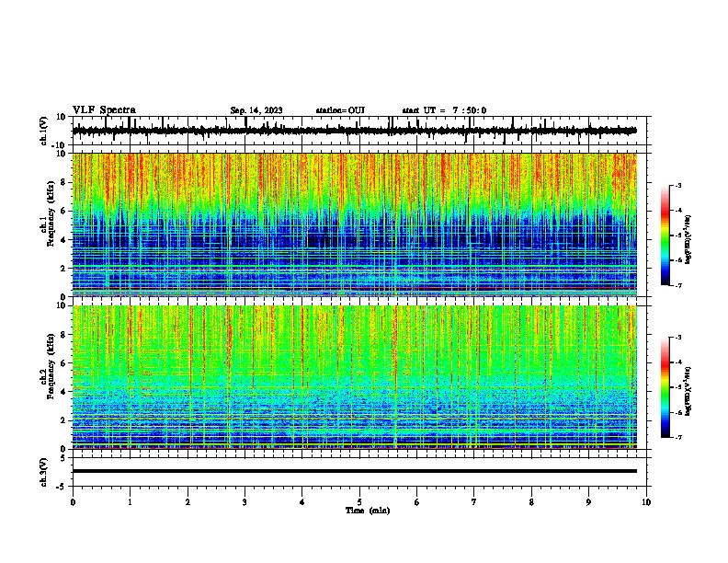Click the 'ch.1(V)' axis label

click(44, 131)
